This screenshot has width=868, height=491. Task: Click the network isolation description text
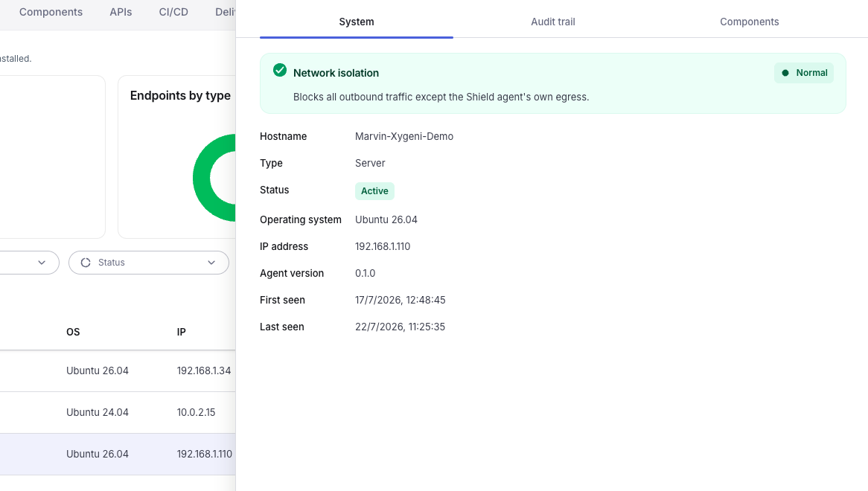441,97
